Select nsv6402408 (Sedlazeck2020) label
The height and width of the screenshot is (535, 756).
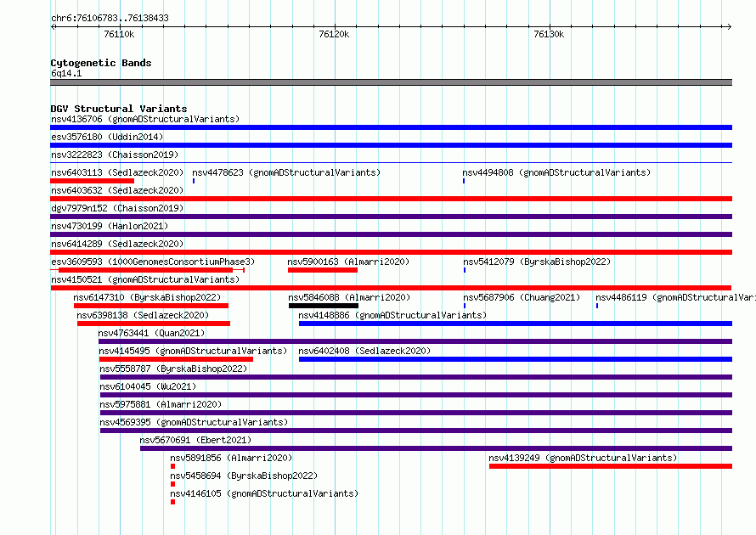(364, 351)
